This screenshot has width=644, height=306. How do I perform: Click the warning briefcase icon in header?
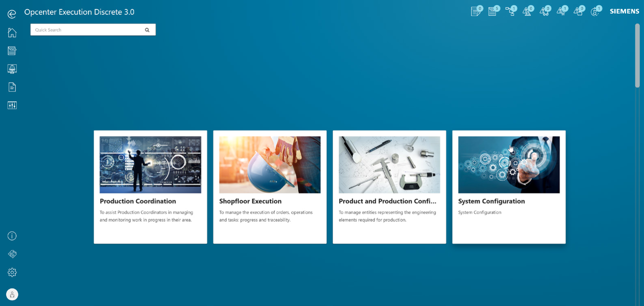578,11
